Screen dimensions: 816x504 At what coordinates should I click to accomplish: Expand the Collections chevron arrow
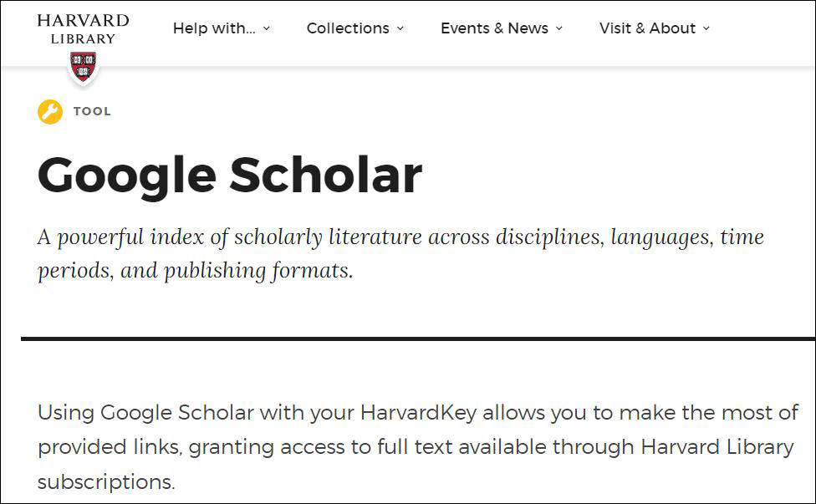[x=400, y=28]
